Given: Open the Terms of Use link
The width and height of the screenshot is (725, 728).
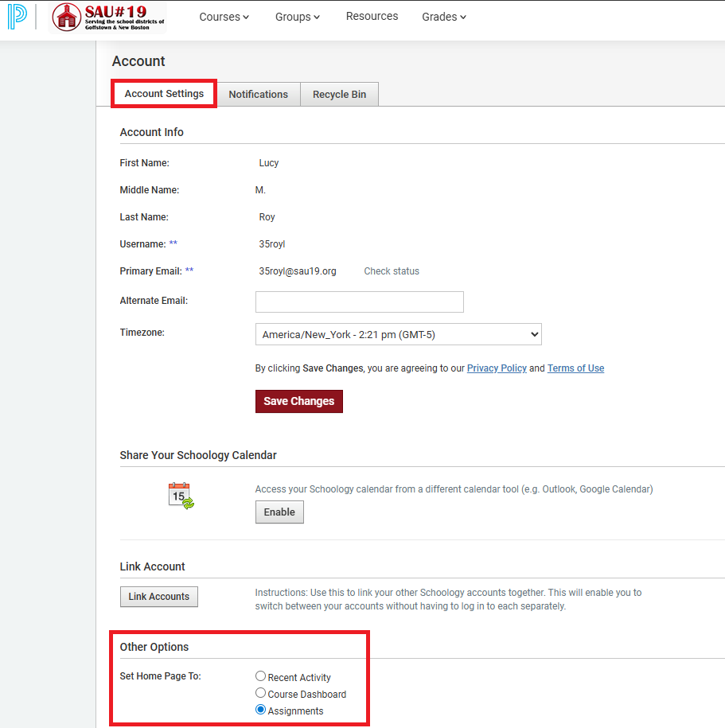Looking at the screenshot, I should (575, 368).
